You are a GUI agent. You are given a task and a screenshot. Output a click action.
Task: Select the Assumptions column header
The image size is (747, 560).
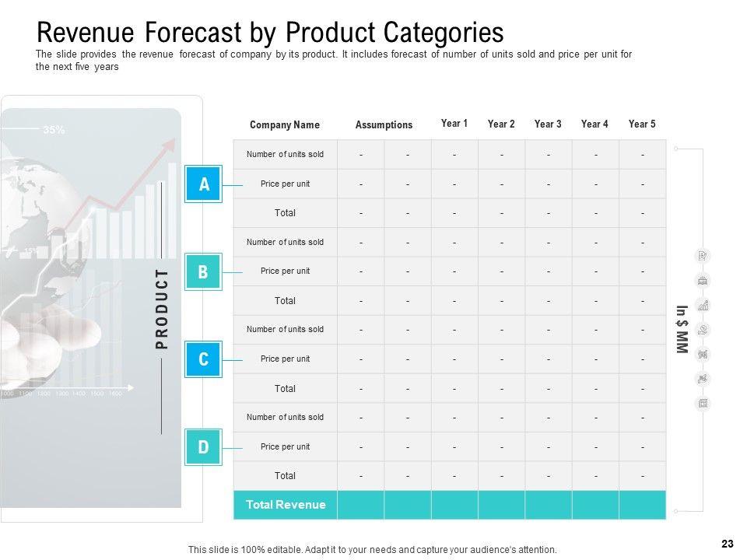point(384,124)
